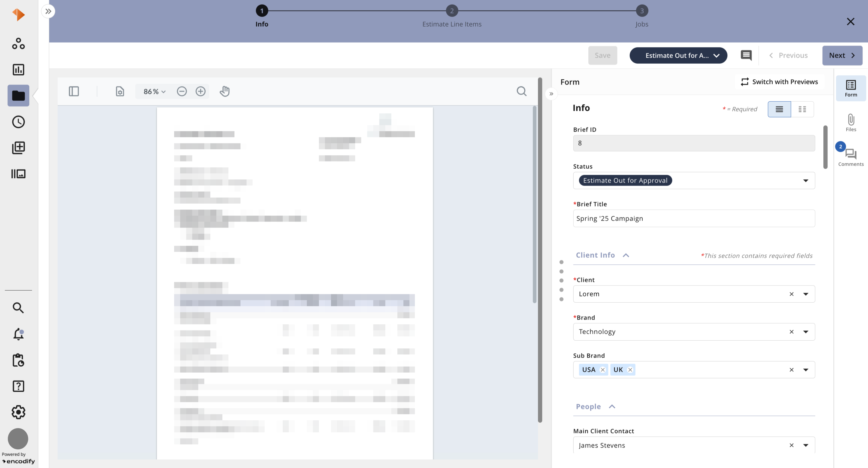The height and width of the screenshot is (468, 868).
Task: Clear all Sub Brand selections
Action: 791,370
